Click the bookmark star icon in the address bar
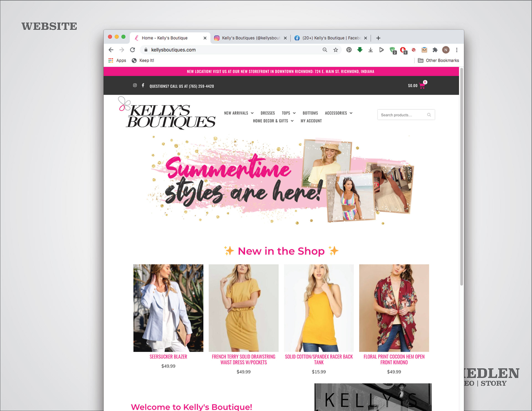 pyautogui.click(x=336, y=50)
